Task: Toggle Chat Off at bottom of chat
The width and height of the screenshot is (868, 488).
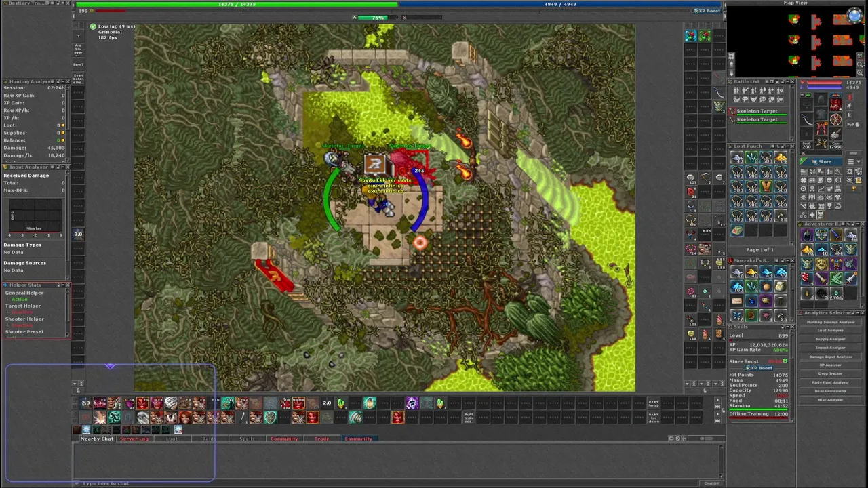Action: pos(711,483)
